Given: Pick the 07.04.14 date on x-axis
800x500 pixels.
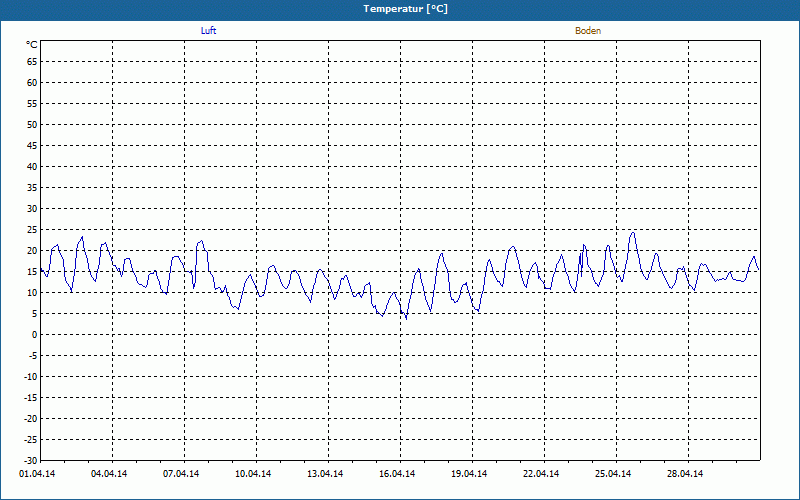Looking at the screenshot, I should [x=182, y=473].
